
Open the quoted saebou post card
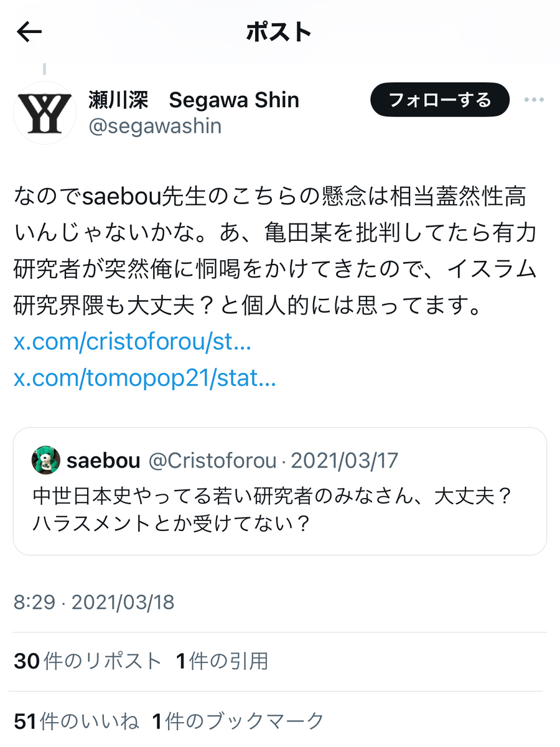tap(280, 491)
